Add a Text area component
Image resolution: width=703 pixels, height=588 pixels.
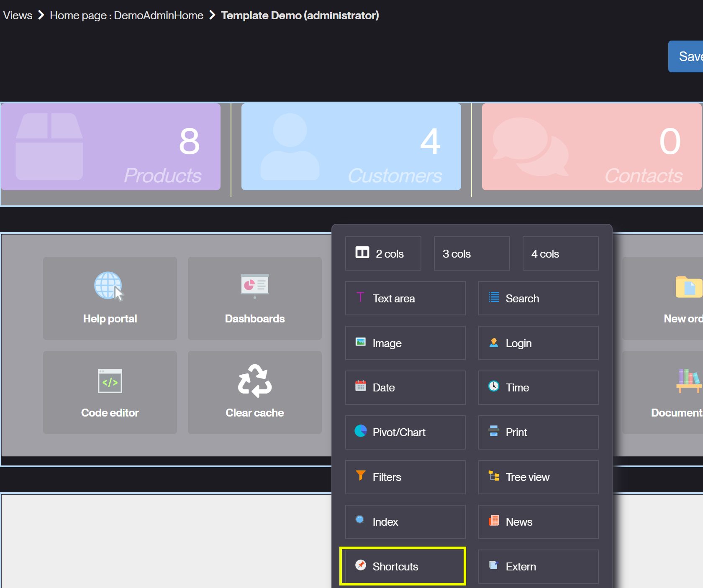point(405,298)
